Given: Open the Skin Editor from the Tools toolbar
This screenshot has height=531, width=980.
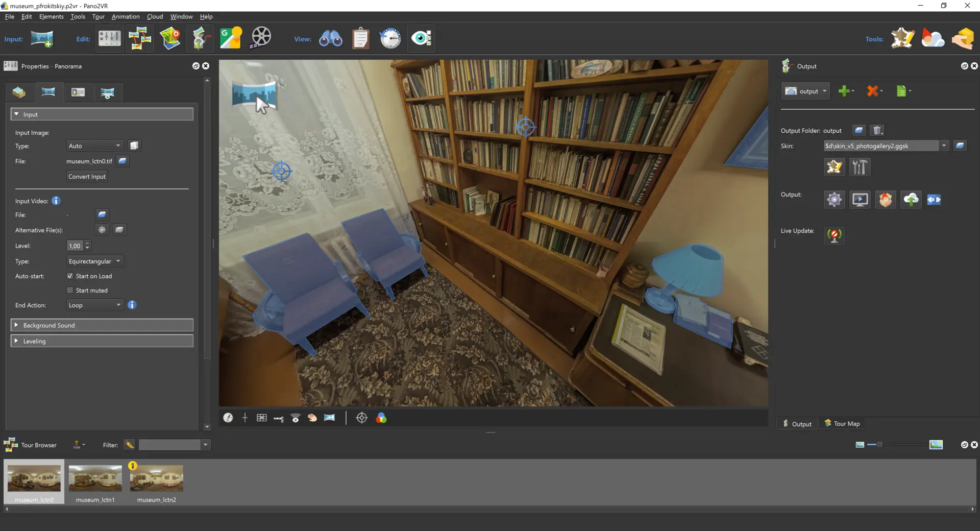Looking at the screenshot, I should click(902, 38).
